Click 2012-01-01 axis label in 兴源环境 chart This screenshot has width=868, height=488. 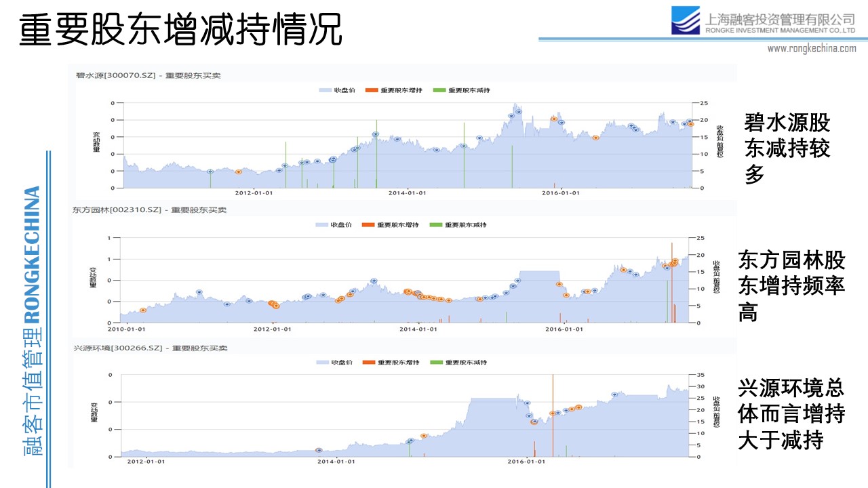pos(146,462)
